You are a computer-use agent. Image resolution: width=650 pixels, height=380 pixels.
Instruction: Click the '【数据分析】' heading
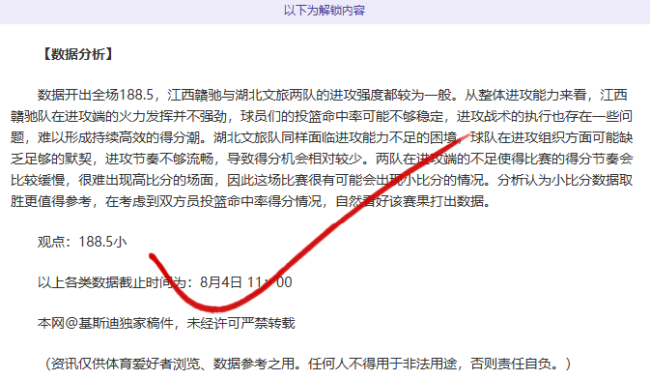coord(78,54)
